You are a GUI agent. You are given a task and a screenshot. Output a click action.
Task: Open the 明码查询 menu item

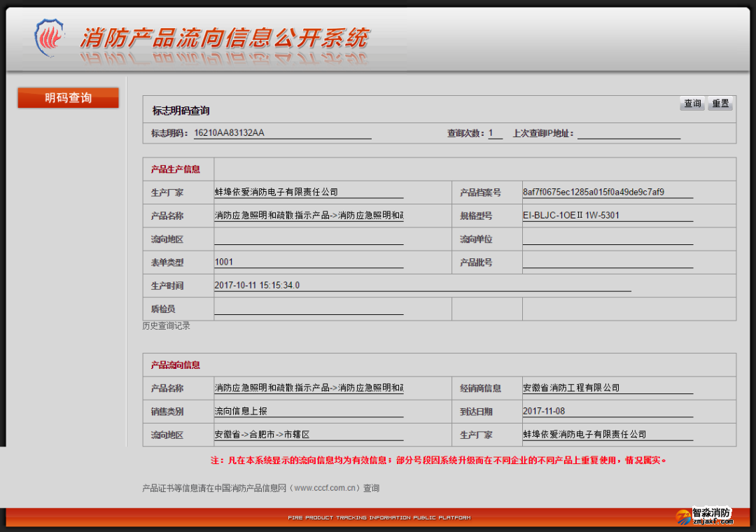[68, 98]
